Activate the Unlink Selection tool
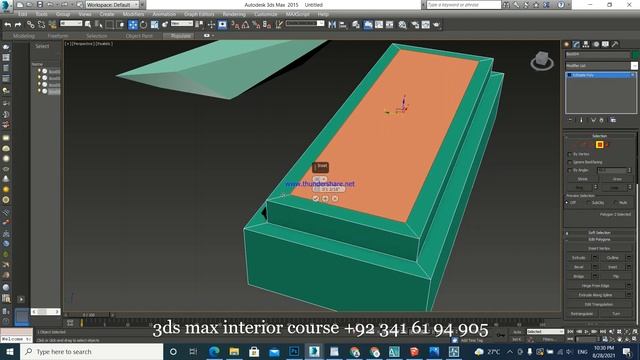The height and width of the screenshot is (360, 640). (x=41, y=25)
